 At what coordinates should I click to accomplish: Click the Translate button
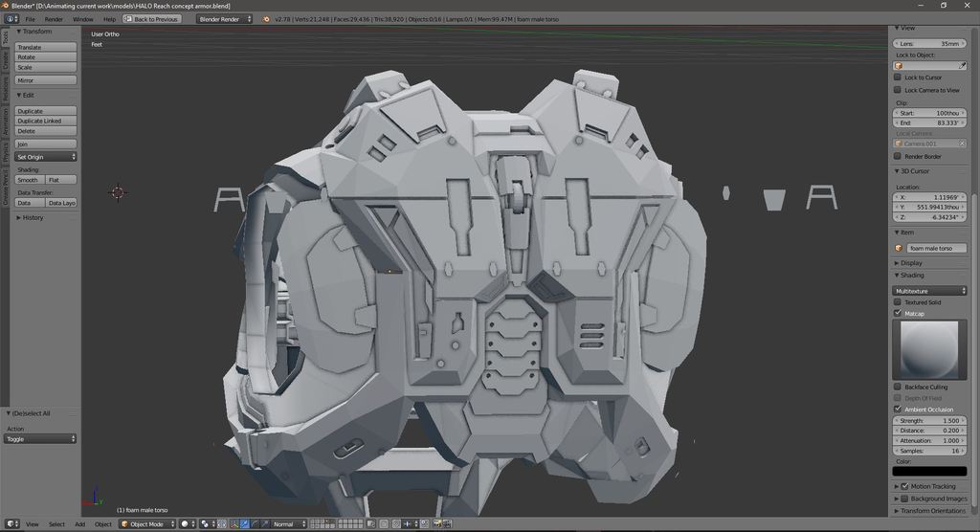pyautogui.click(x=46, y=47)
